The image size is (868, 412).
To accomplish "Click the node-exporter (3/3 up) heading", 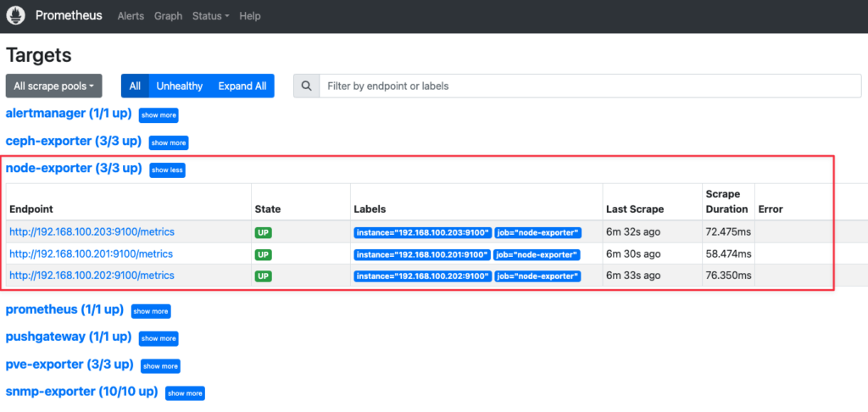I will [74, 169].
